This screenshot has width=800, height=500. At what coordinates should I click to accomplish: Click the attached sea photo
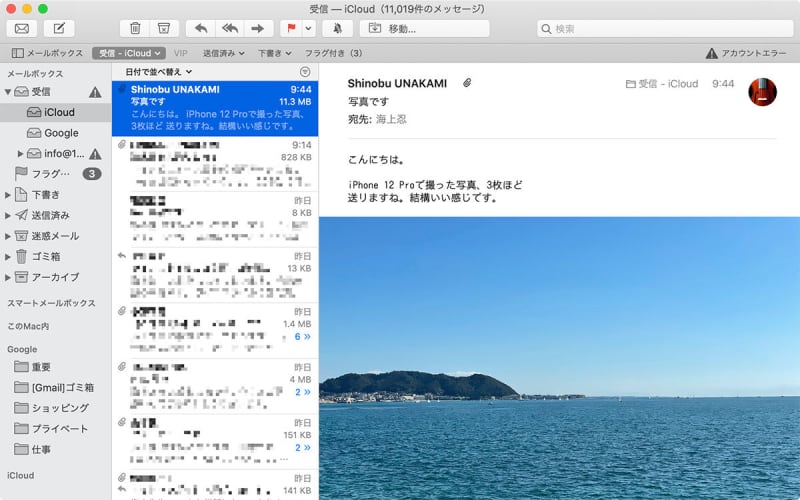click(559, 358)
